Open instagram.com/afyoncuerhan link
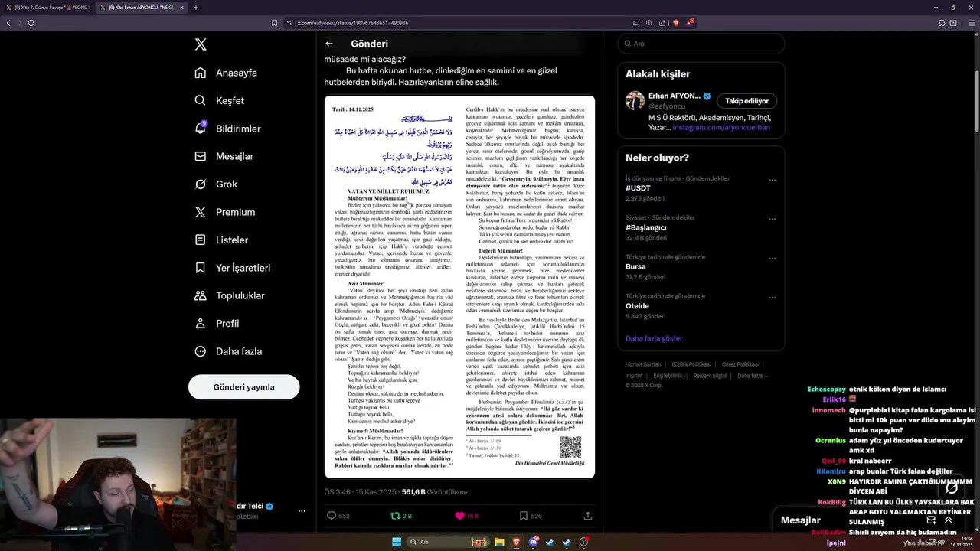This screenshot has height=551, width=980. pyautogui.click(x=721, y=127)
